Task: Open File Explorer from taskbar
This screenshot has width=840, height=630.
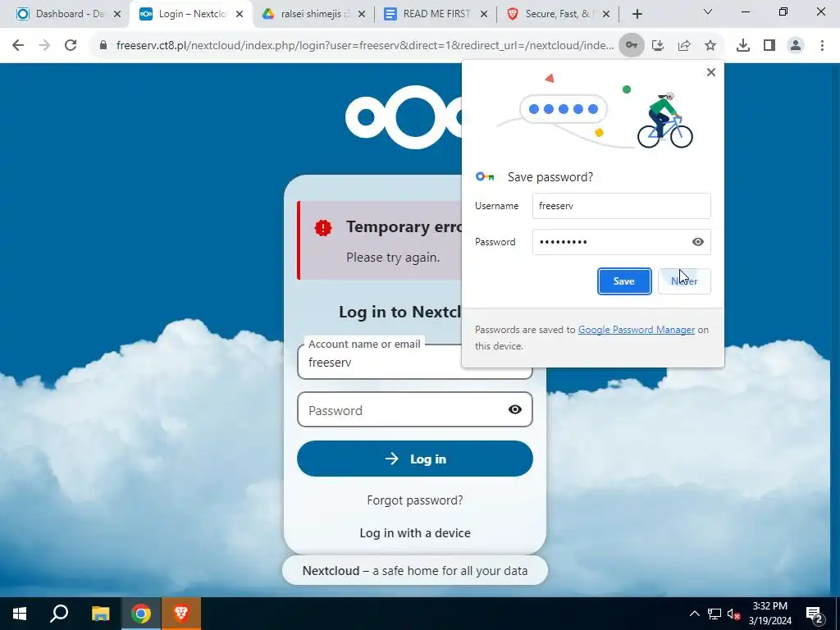Action: (x=100, y=614)
